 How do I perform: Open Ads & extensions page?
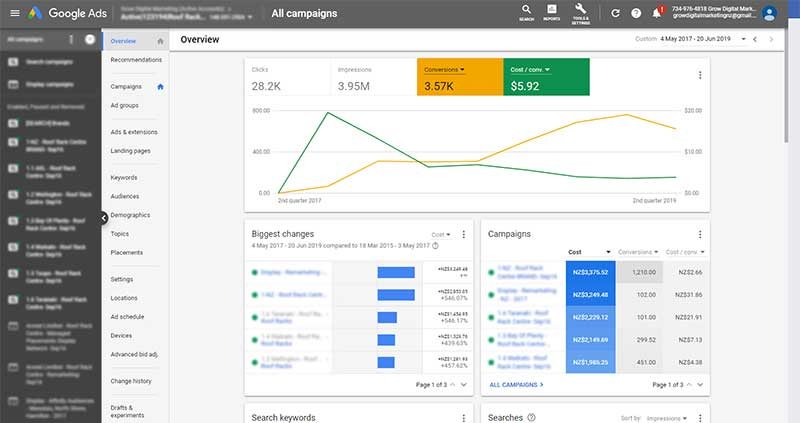[134, 132]
